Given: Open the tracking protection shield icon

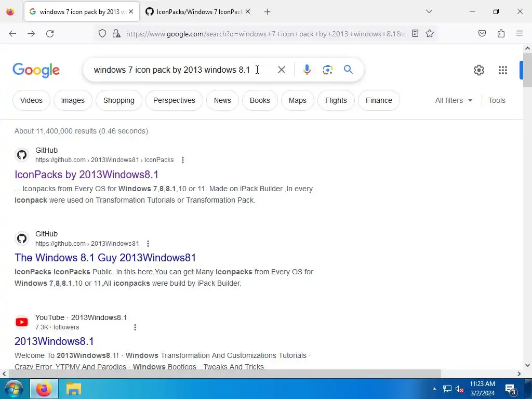Looking at the screenshot, I should 102,34.
